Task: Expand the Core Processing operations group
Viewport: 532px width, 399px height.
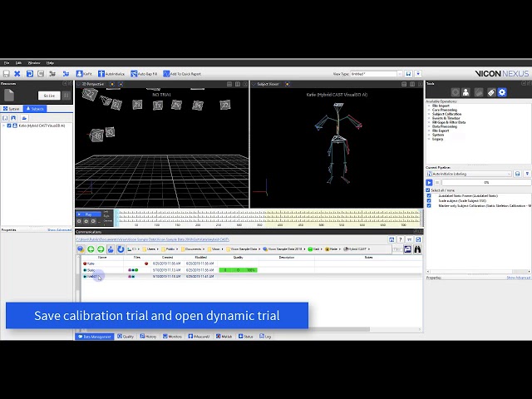Action: point(429,110)
